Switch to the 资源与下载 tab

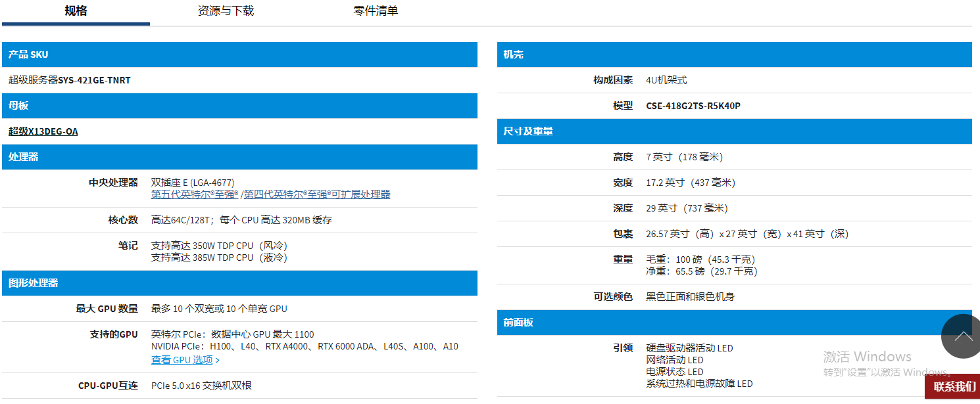[225, 11]
